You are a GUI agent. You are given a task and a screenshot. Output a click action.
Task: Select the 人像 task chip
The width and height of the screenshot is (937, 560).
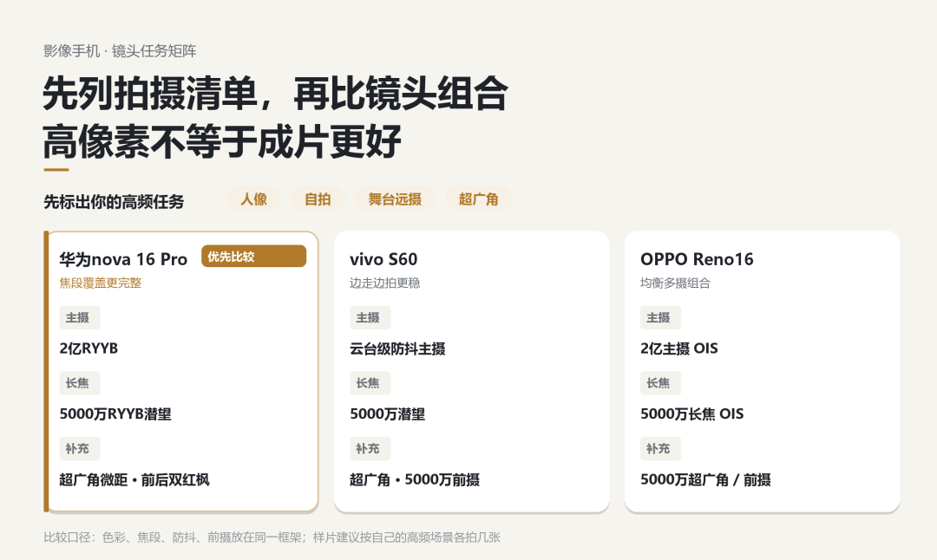(253, 199)
